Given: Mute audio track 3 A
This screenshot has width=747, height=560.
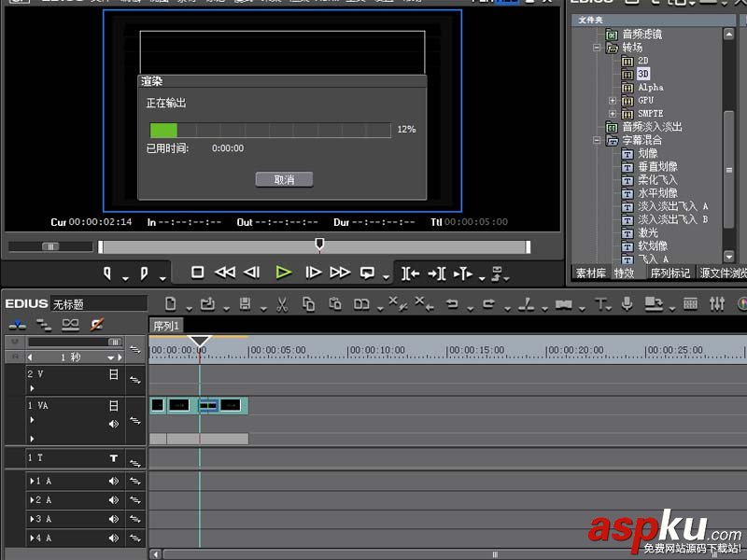Looking at the screenshot, I should 113,519.
